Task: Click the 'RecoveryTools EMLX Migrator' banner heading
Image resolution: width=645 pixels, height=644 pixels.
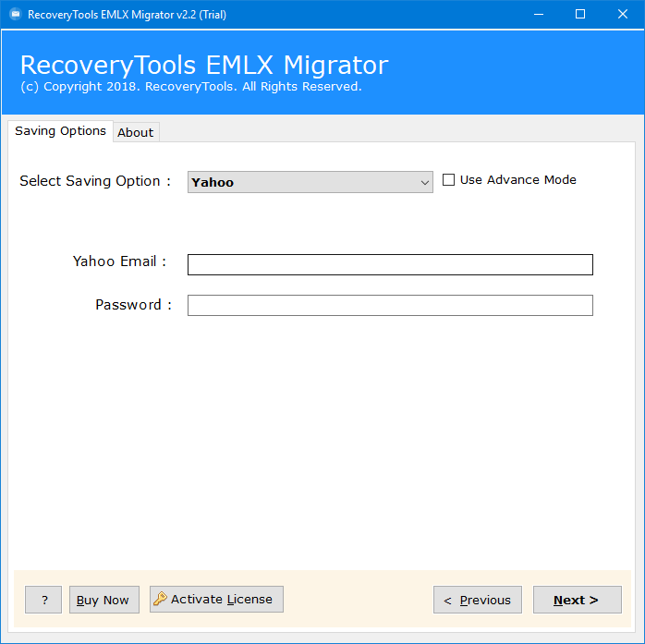Action: tap(204, 65)
